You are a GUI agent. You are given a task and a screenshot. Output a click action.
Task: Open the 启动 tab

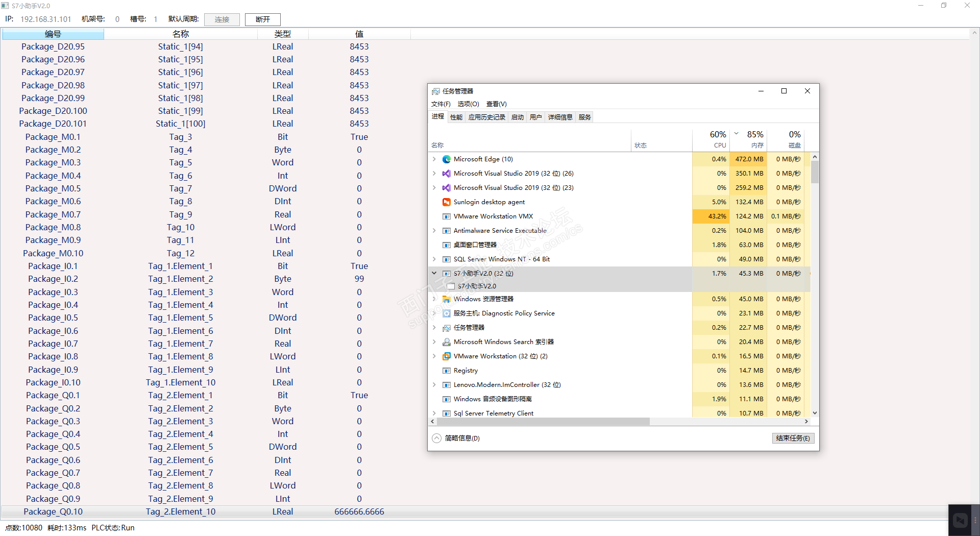(x=518, y=117)
